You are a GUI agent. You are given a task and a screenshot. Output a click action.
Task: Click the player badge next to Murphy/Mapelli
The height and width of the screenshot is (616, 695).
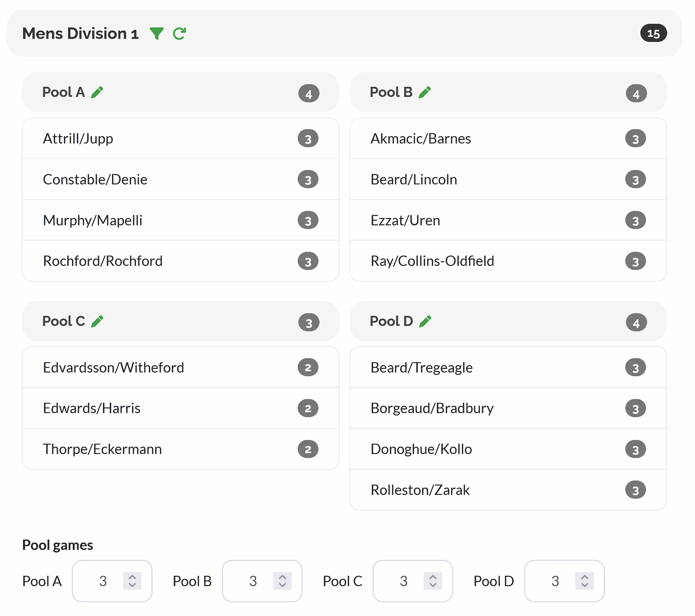308,220
